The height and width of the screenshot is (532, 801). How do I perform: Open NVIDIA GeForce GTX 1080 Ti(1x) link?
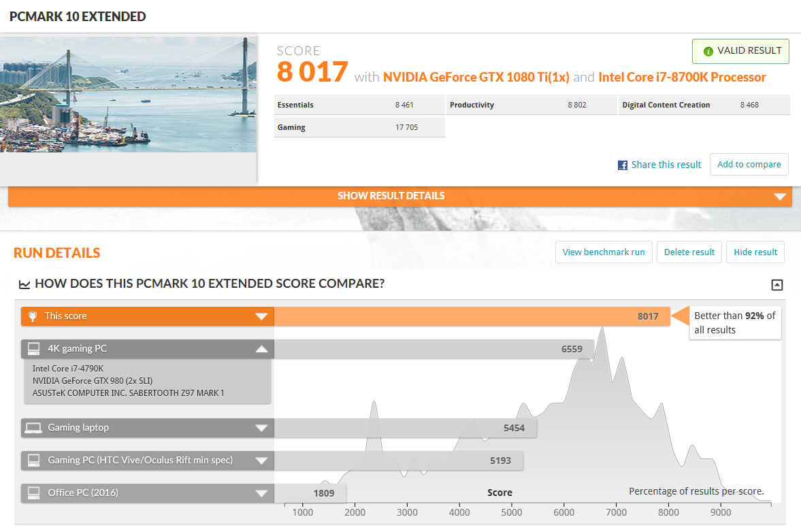pos(476,77)
